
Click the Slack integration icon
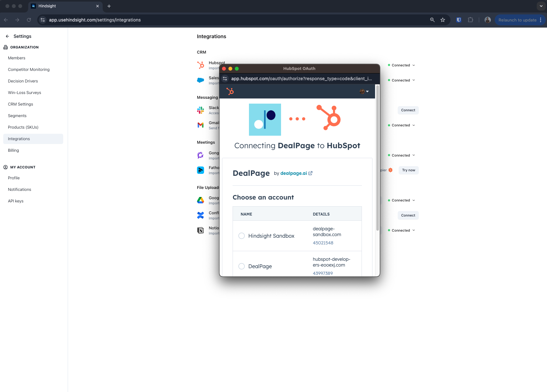pyautogui.click(x=201, y=110)
